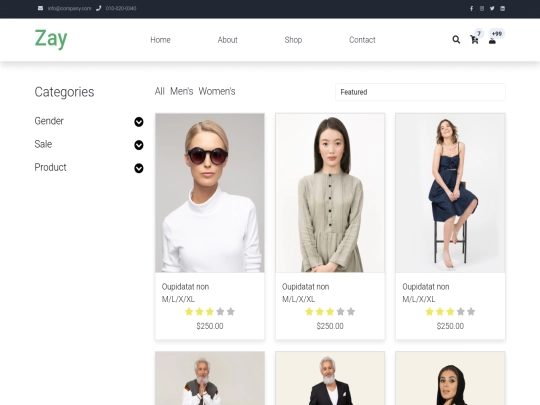Open the Shop page

pyautogui.click(x=293, y=40)
